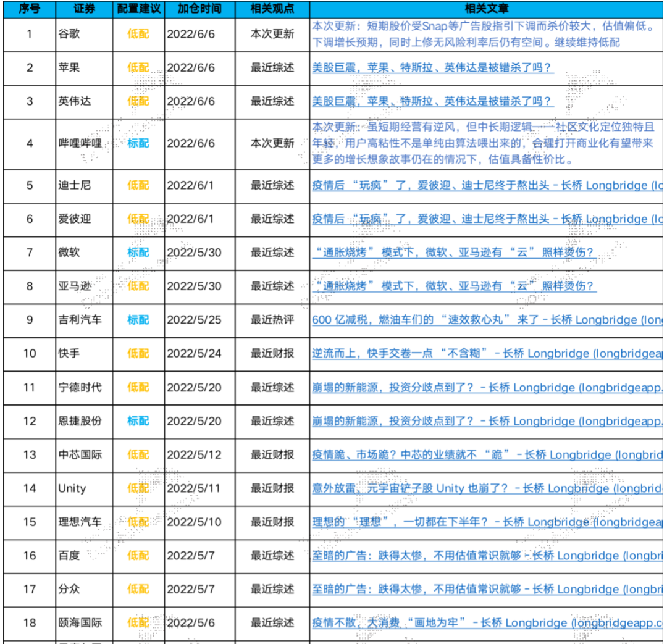
Task: Click the 中芯国际 security cell
Action: pyautogui.click(x=84, y=455)
